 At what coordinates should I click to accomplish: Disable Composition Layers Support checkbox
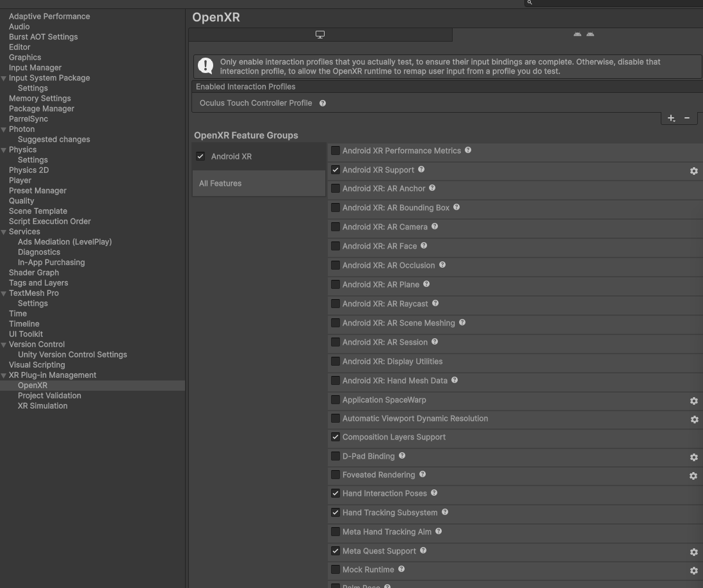[x=335, y=437]
